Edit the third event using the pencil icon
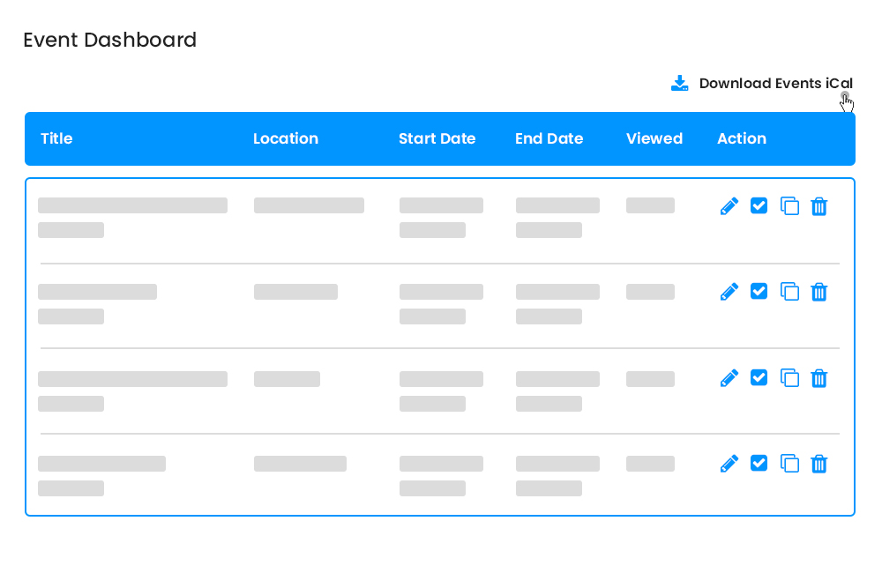The width and height of the screenshot is (882, 588). 729,377
